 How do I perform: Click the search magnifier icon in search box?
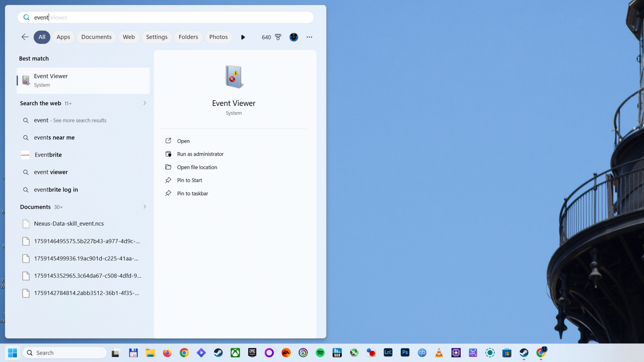[26, 18]
